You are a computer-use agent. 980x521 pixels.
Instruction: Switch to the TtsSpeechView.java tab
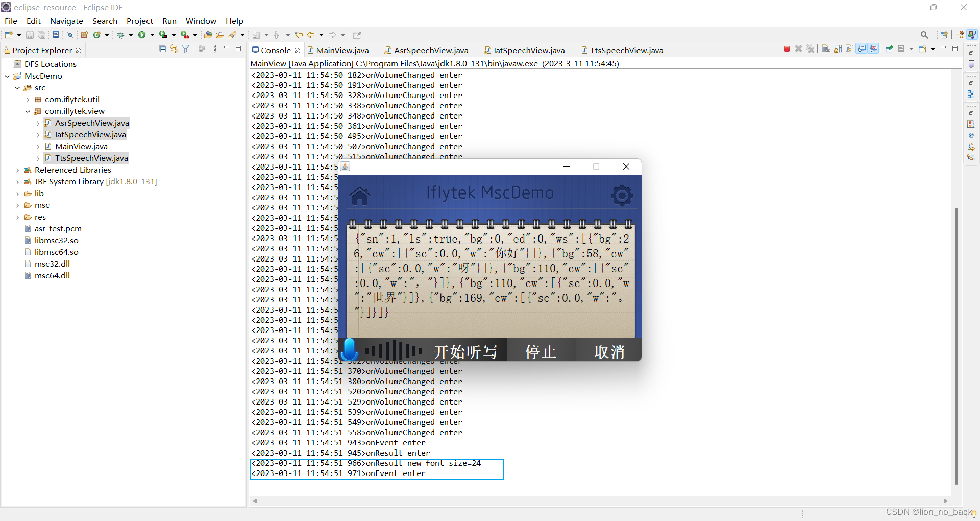(623, 50)
